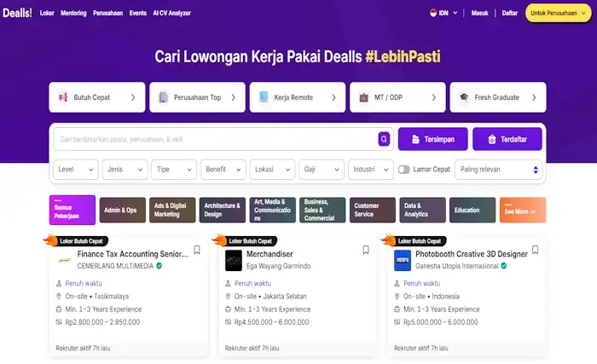Open the Finance Tax Accounting Senior job title
This screenshot has width=597, height=364.
[133, 254]
